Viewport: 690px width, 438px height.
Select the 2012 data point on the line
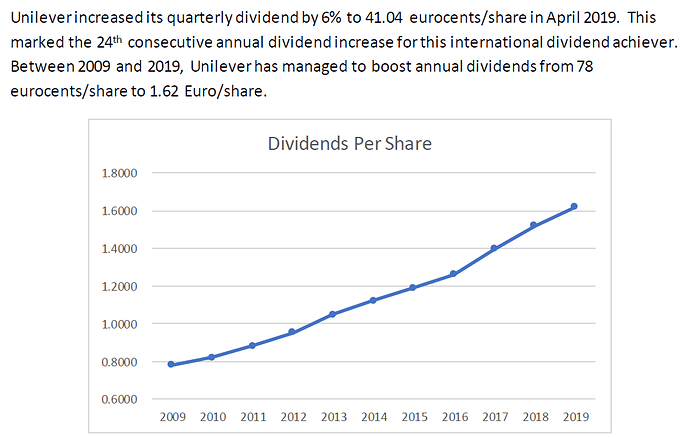pos(292,332)
